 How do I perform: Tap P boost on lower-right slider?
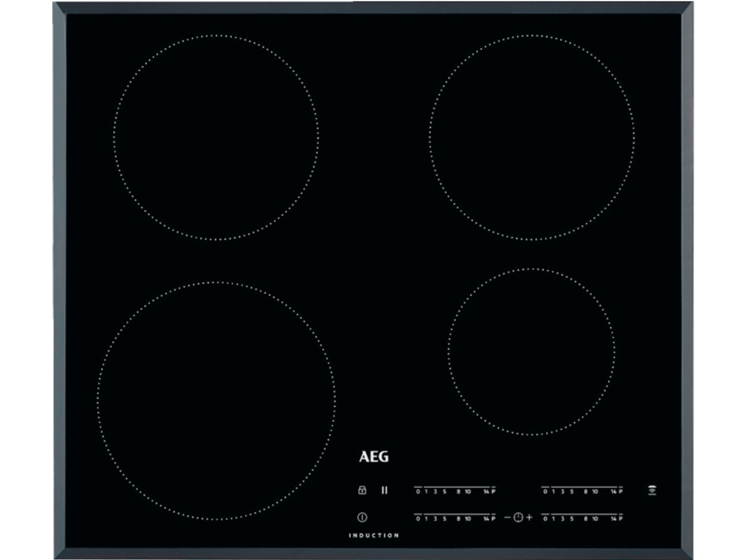coord(620,518)
